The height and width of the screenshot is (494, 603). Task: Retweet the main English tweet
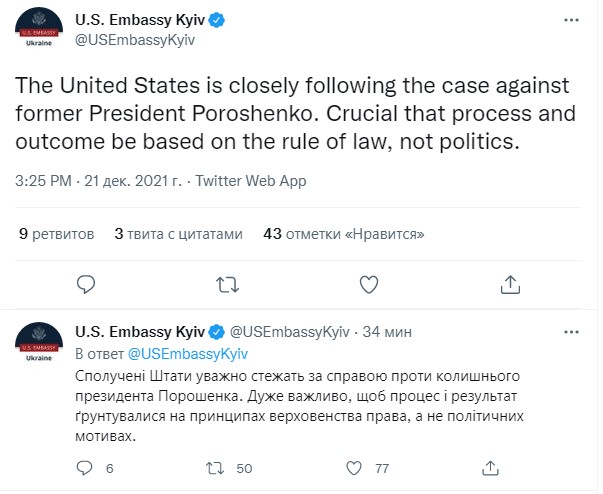229,284
